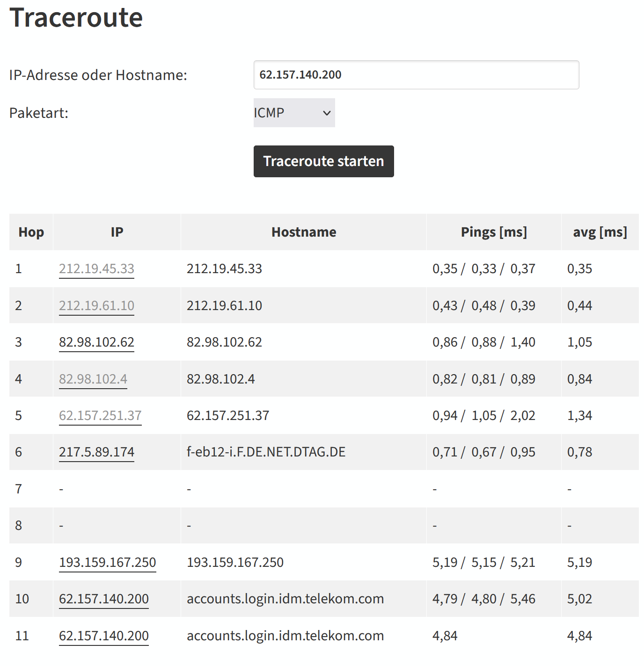Click the avg [ms] column header
Viewport: 644px width, 666px height.
coord(600,232)
